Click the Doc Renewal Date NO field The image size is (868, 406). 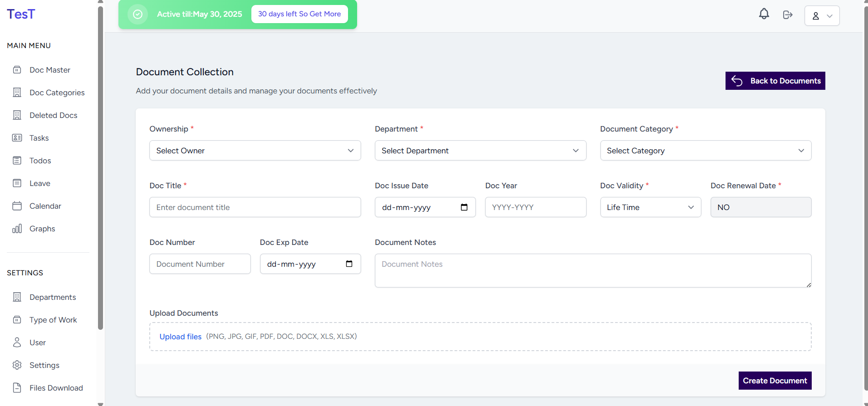coord(761,207)
